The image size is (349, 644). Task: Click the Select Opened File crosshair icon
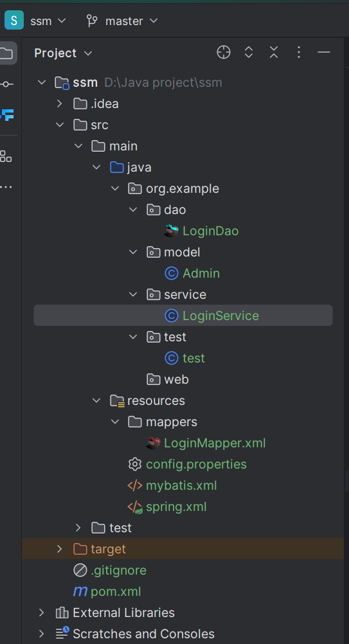tap(224, 53)
